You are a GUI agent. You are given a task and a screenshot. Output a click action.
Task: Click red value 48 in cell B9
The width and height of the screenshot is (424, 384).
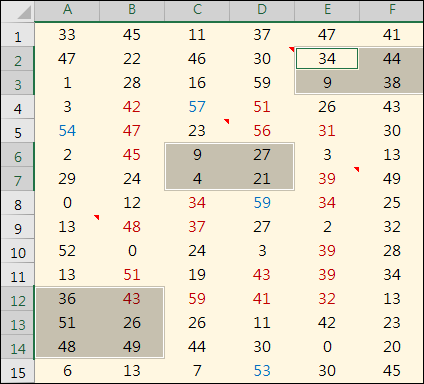point(132,227)
